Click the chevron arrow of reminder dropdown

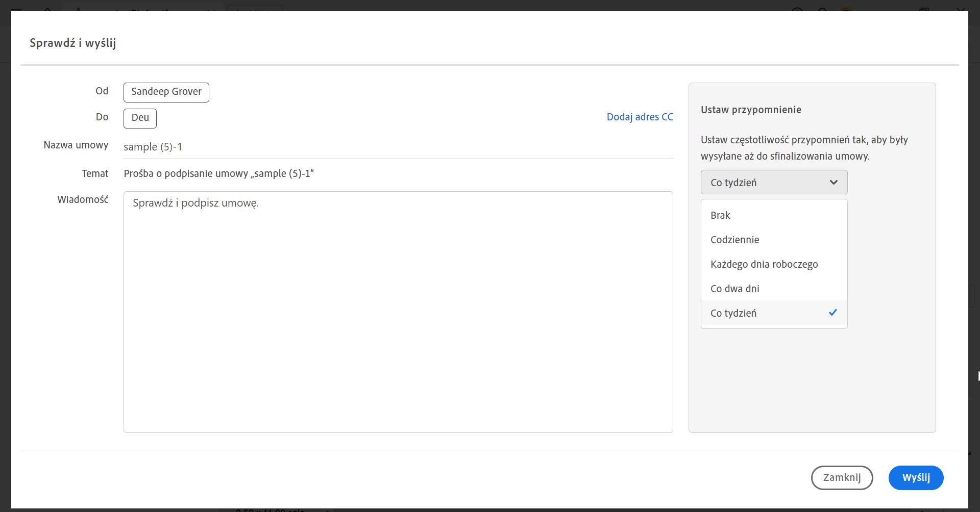[x=834, y=183]
